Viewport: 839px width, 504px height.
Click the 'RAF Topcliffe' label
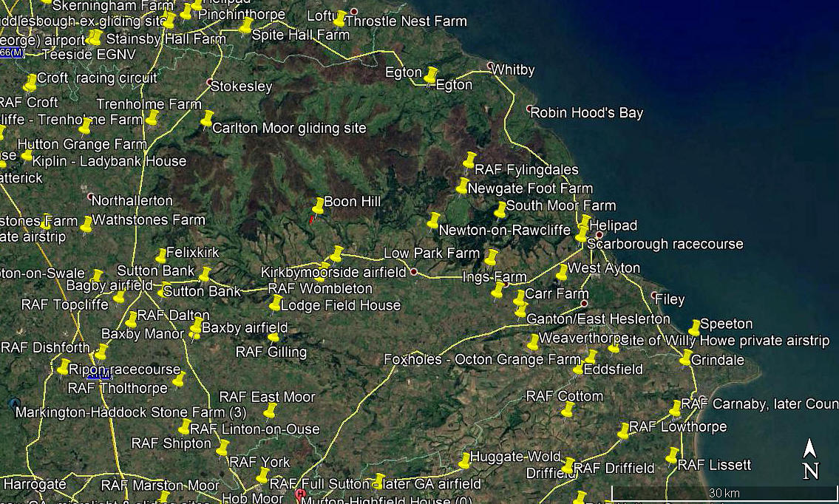(65, 305)
